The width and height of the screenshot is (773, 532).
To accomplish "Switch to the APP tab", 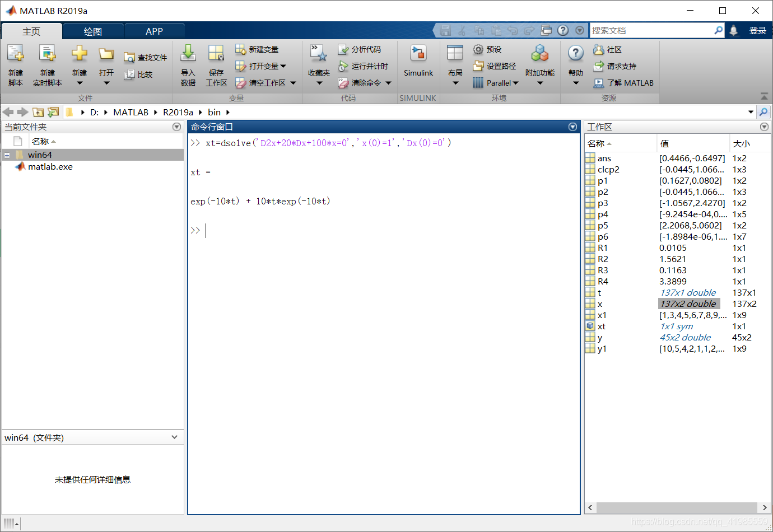I will [154, 31].
